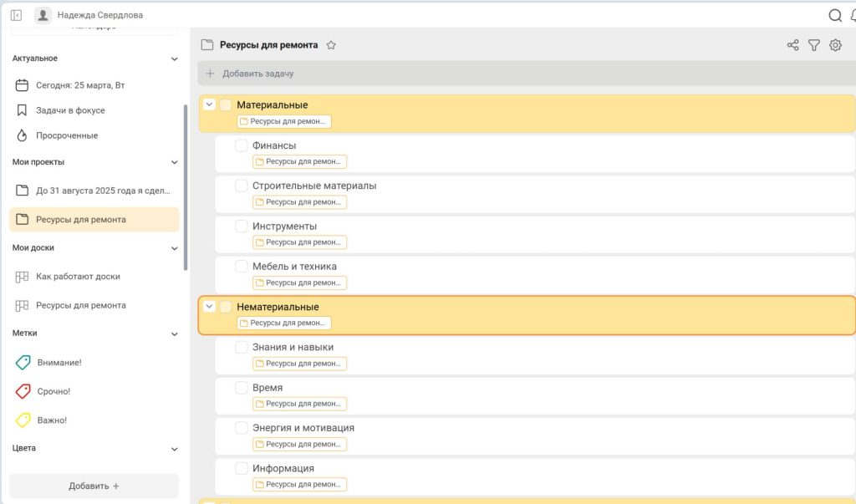Collapse the Нематериальные task group
The width and height of the screenshot is (856, 504).
210,307
